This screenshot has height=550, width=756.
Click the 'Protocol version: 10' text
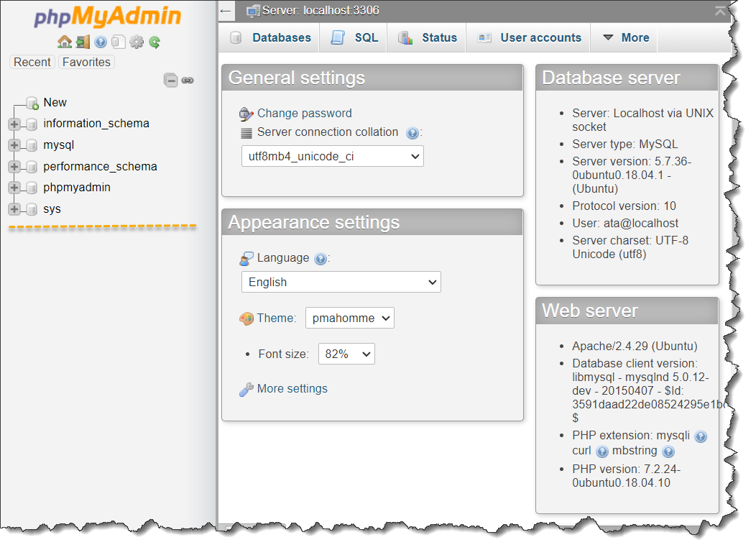624,206
